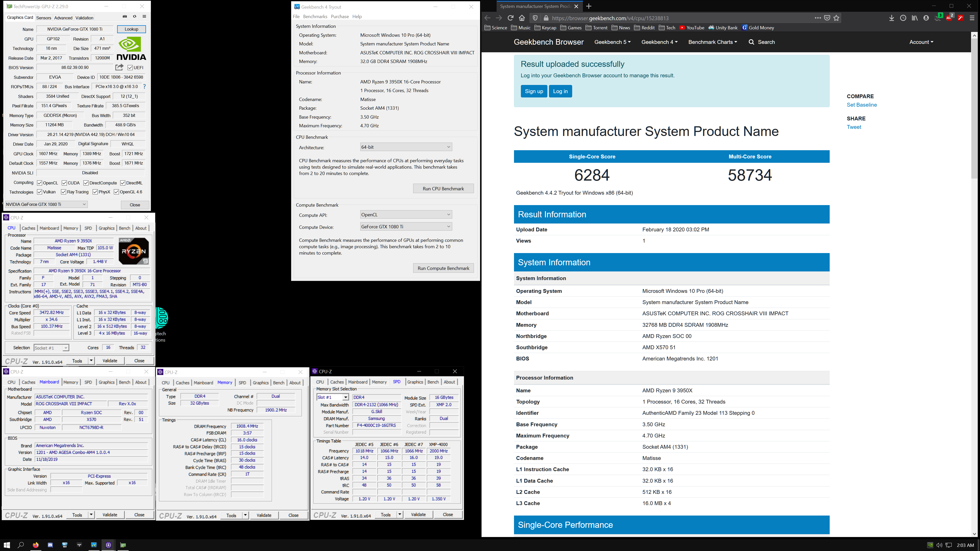Expand Benchmark Charts dropdown
The image size is (980, 551).
pyautogui.click(x=713, y=42)
